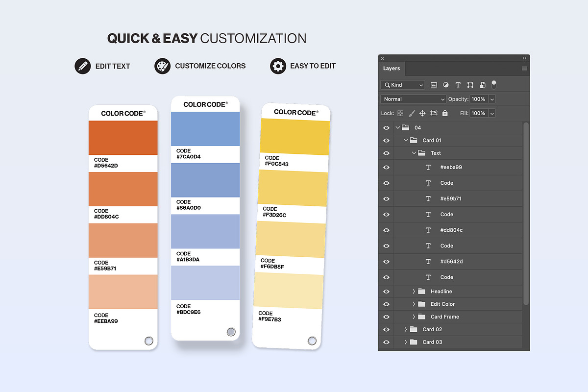This screenshot has width=588, height=392.
Task: Hide the Edit Color group
Action: (x=386, y=304)
